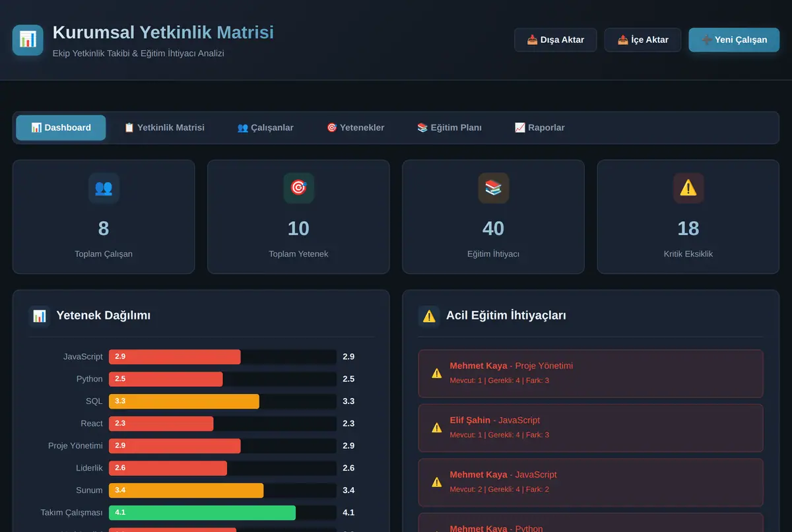
Task: Click the 'Sunum' skill label
Action: (90, 490)
